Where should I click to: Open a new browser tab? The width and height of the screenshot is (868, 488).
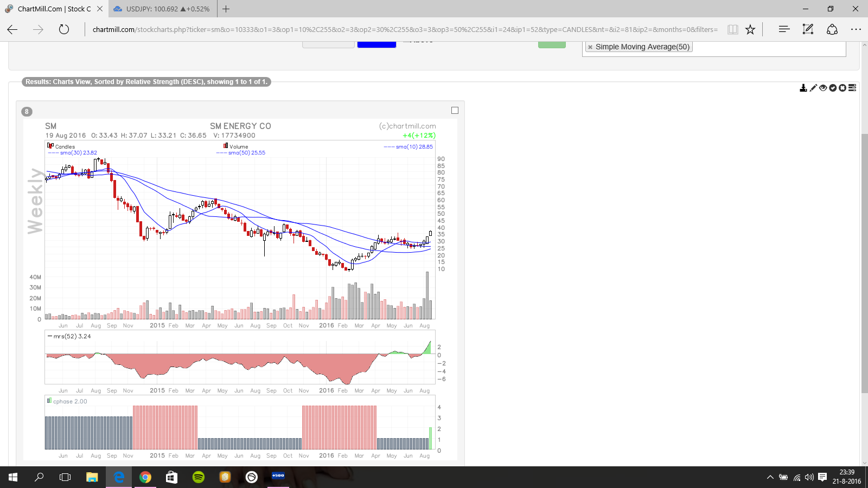pyautogui.click(x=226, y=9)
